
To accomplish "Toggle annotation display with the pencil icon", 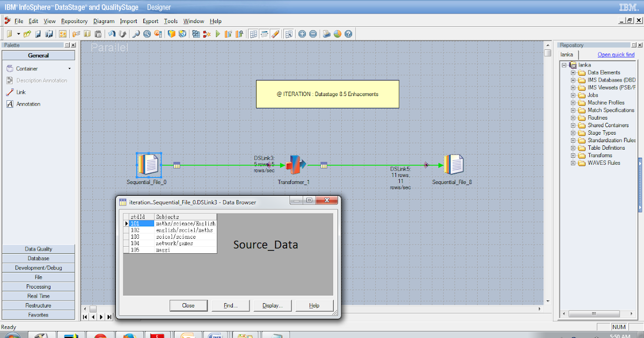I will click(275, 33).
